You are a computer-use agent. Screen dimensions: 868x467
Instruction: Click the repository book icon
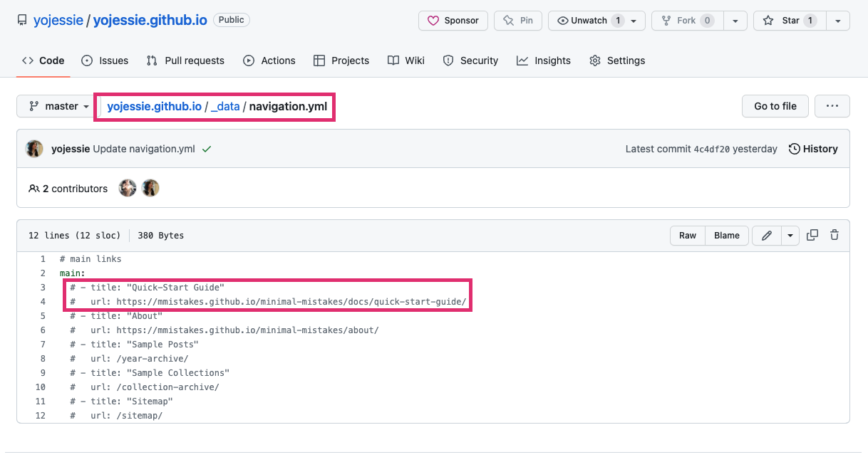click(x=22, y=21)
